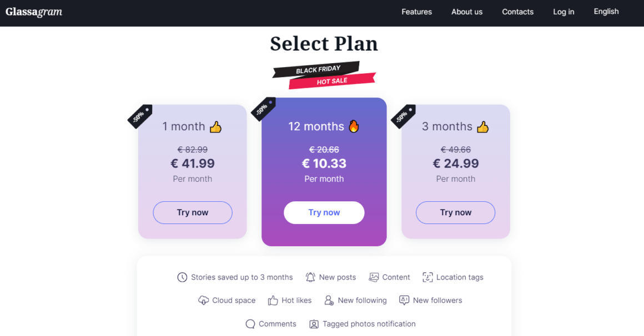Go to the About us page

[x=467, y=12]
